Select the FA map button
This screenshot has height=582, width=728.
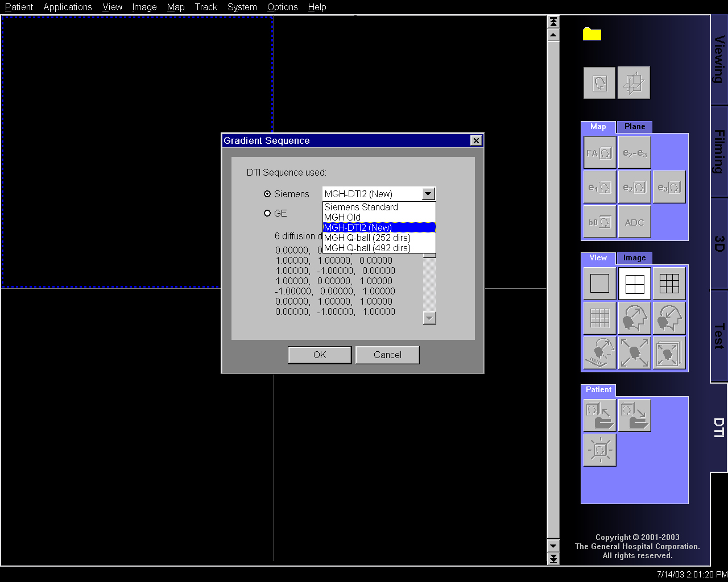pyautogui.click(x=599, y=152)
